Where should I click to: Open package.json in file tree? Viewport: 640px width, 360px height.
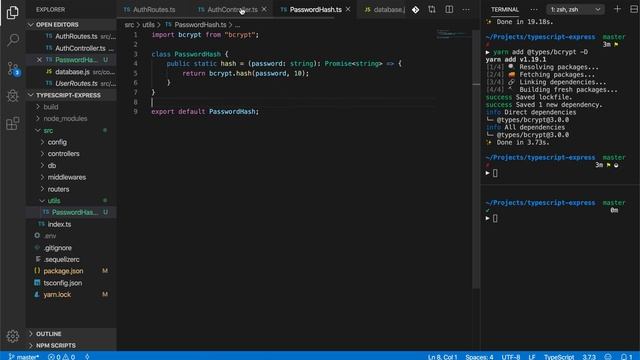pos(63,271)
